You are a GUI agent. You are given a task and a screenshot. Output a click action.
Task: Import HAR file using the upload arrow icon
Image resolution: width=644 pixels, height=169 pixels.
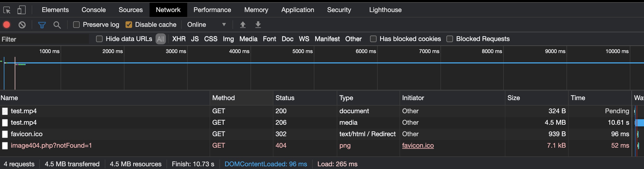(x=243, y=25)
